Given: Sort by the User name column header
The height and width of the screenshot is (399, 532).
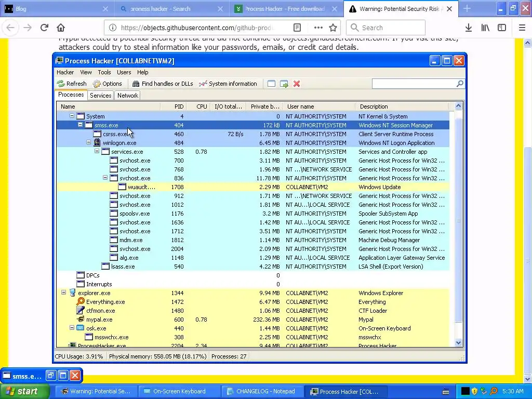Looking at the screenshot, I should (319, 107).
